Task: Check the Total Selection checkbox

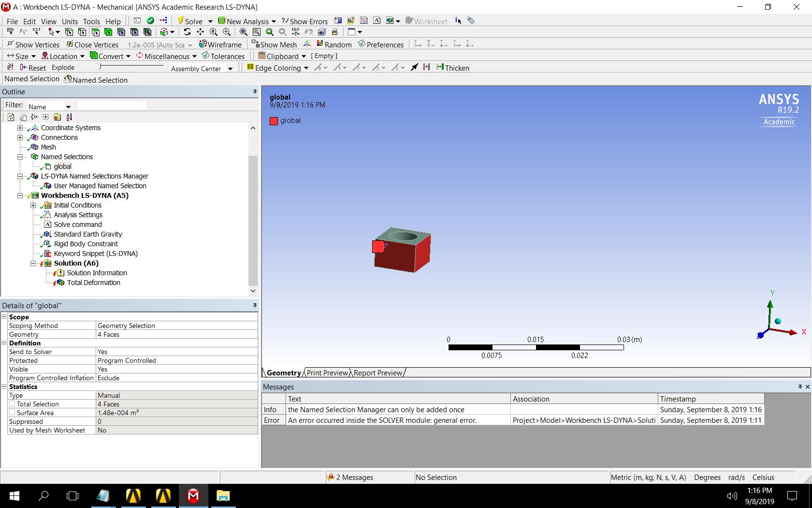Action: [x=13, y=404]
